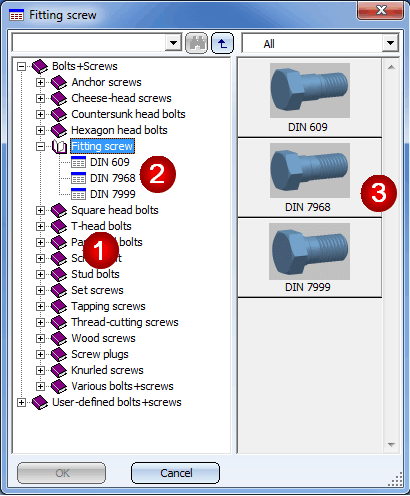410x496 pixels.
Task: Click the Countersunk head bolts book icon
Action: pyautogui.click(x=59, y=114)
